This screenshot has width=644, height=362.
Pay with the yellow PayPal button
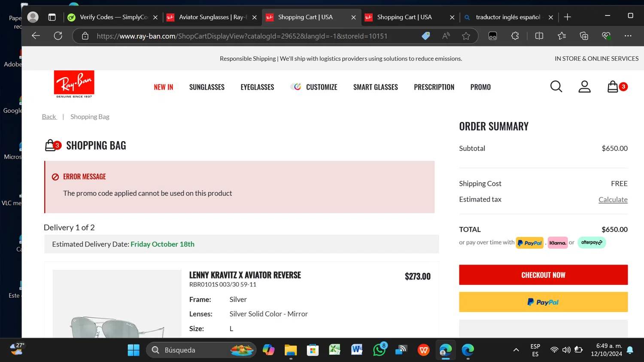click(543, 302)
